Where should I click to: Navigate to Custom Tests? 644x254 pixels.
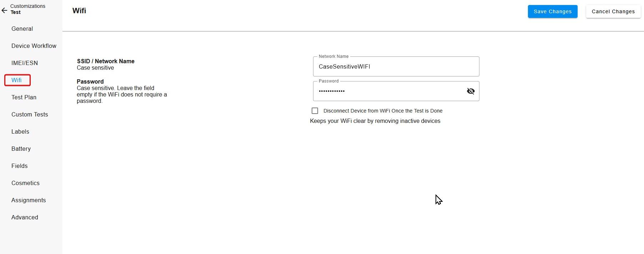pos(30,115)
